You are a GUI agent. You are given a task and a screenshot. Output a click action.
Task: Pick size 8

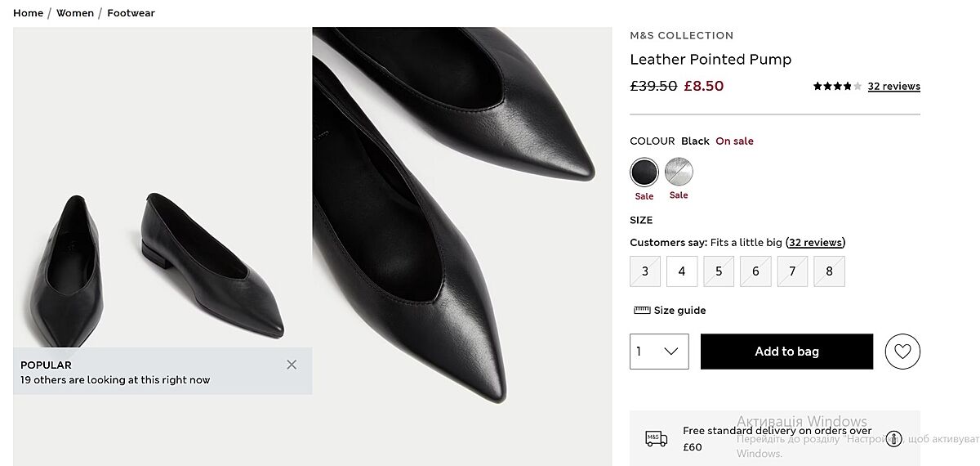(829, 271)
